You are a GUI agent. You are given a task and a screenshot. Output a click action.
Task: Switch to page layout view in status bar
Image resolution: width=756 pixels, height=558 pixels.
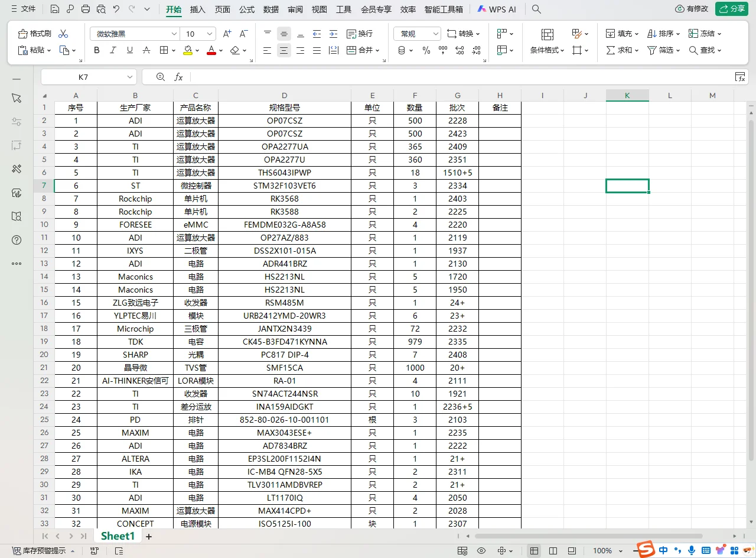point(553,551)
